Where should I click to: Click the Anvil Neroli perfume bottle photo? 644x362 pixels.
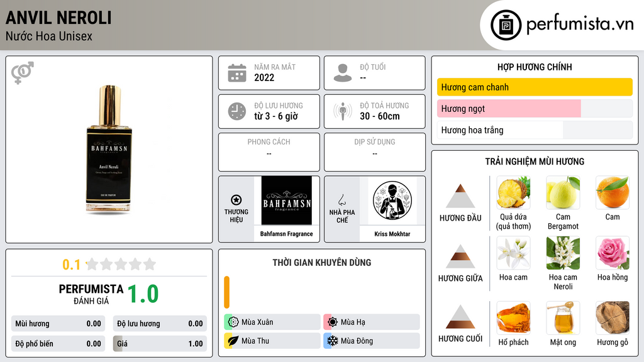[109, 150]
